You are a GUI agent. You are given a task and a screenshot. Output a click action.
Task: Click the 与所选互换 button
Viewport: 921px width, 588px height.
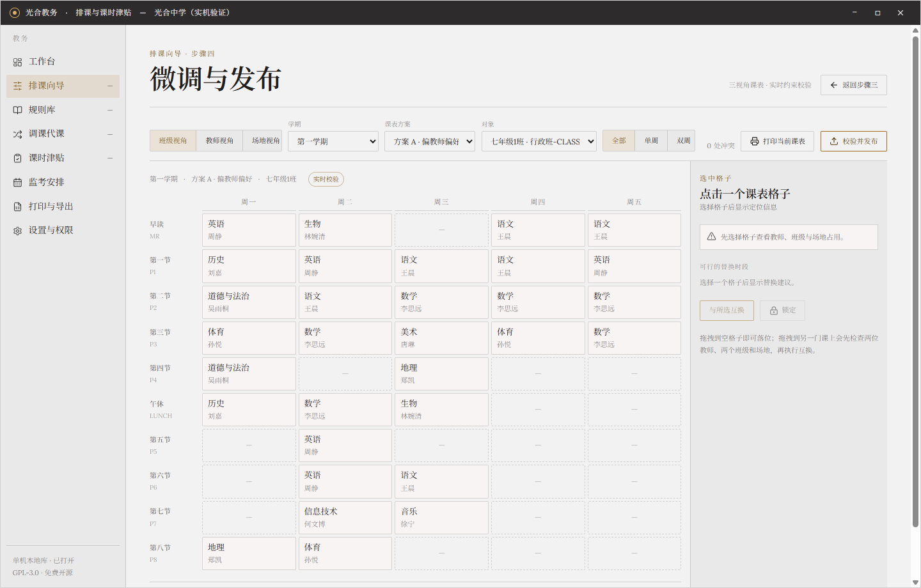727,311
